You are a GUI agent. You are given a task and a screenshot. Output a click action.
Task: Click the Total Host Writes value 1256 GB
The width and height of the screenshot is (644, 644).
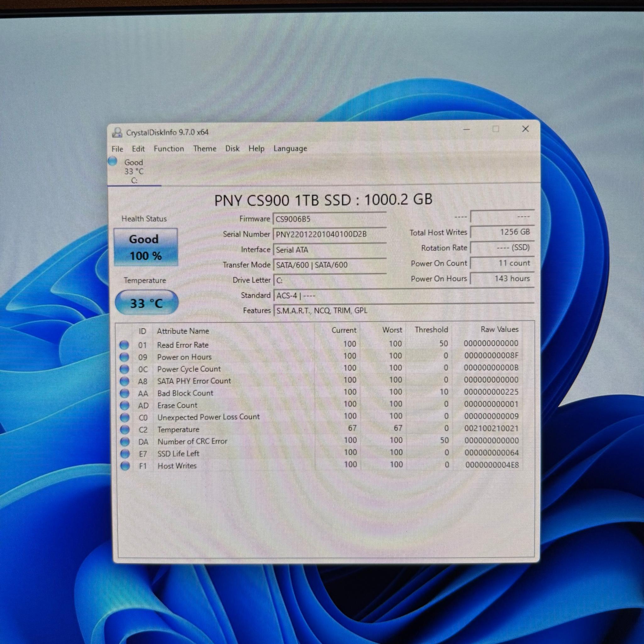(502, 232)
